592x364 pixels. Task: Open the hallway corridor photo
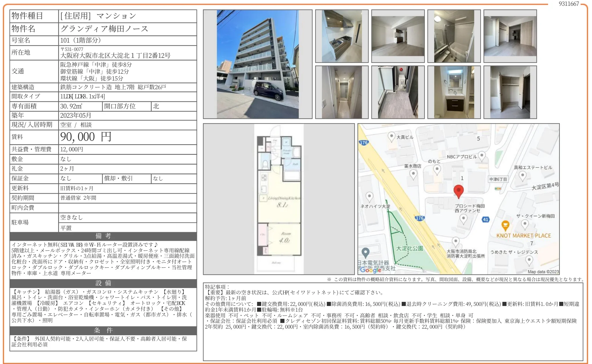click(x=342, y=92)
